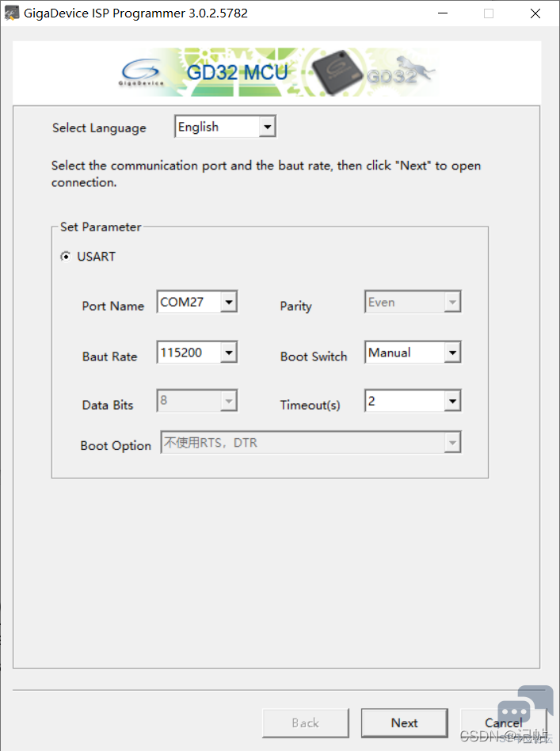The width and height of the screenshot is (560, 751).
Task: Open the disabled Data Bits dropdown
Action: click(197, 401)
